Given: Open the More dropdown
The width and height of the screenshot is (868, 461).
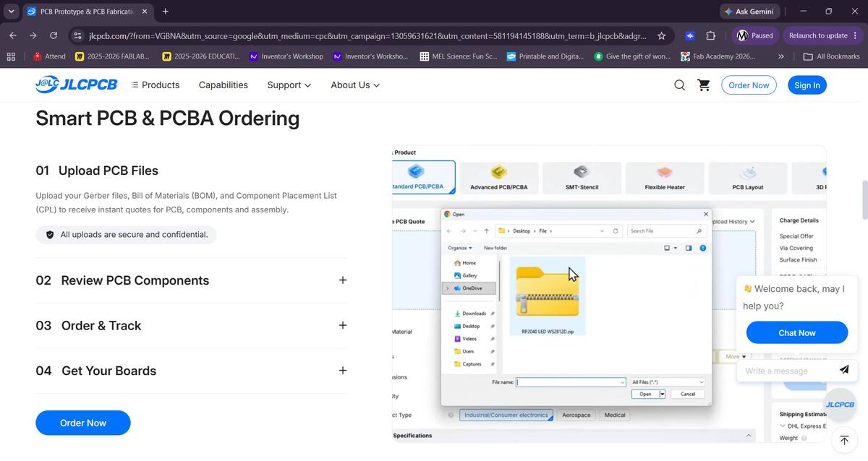Looking at the screenshot, I should pos(736,356).
